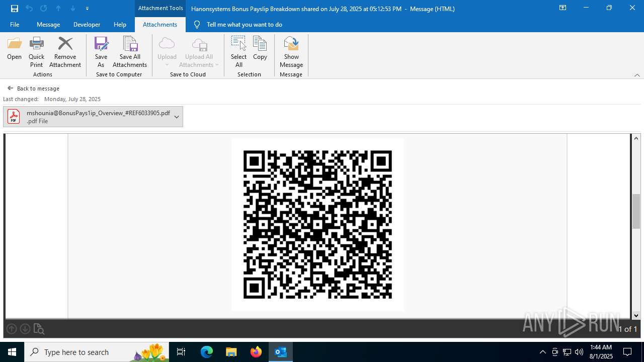Show hidden system tray icons

542,352
